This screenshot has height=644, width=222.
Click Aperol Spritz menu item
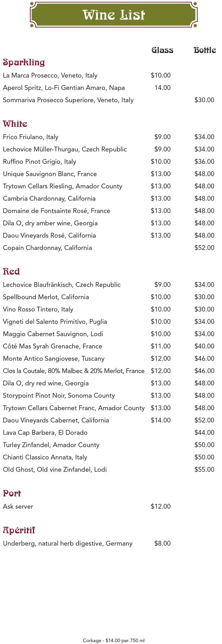[64, 88]
